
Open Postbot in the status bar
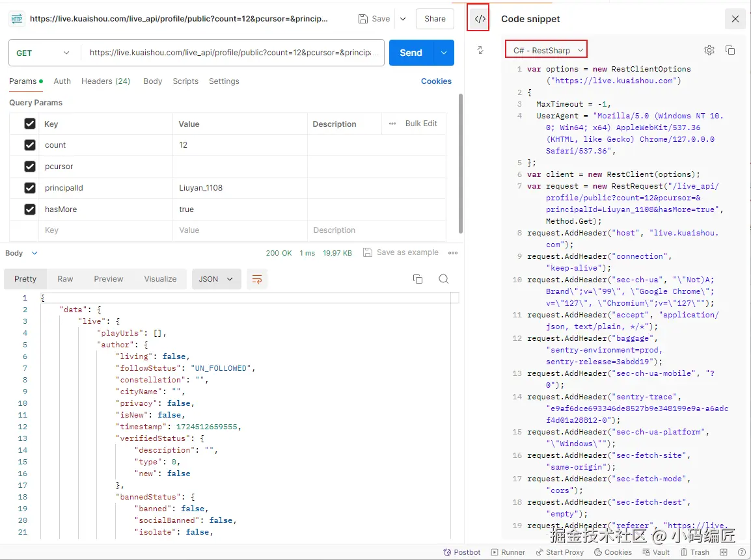pyautogui.click(x=461, y=552)
